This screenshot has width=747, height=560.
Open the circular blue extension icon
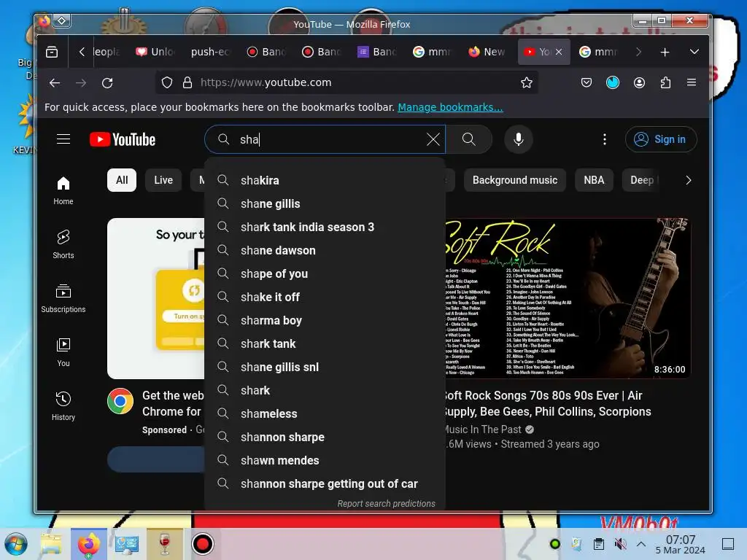(x=613, y=83)
